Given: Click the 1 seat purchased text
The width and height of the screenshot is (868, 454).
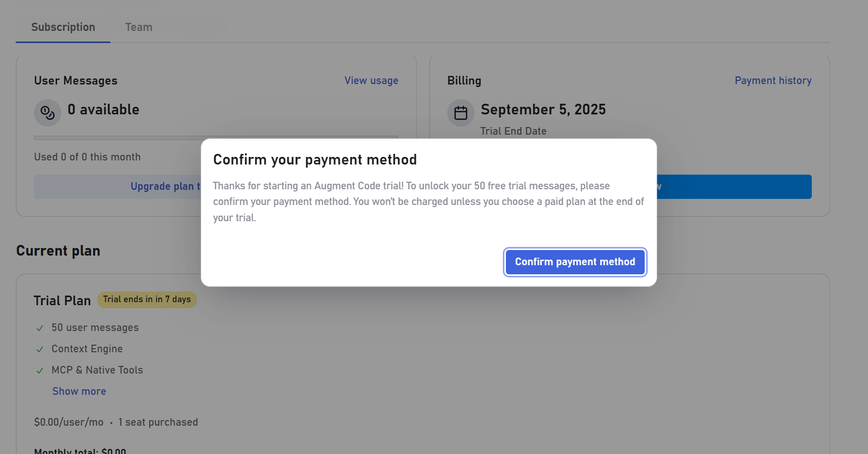Looking at the screenshot, I should click(158, 422).
